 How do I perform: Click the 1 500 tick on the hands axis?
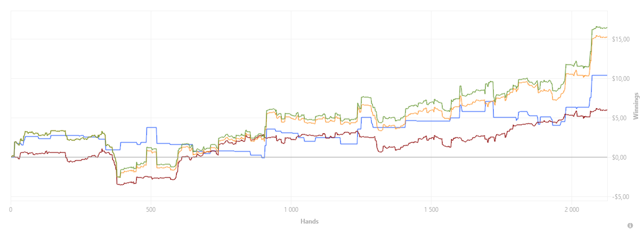click(431, 209)
